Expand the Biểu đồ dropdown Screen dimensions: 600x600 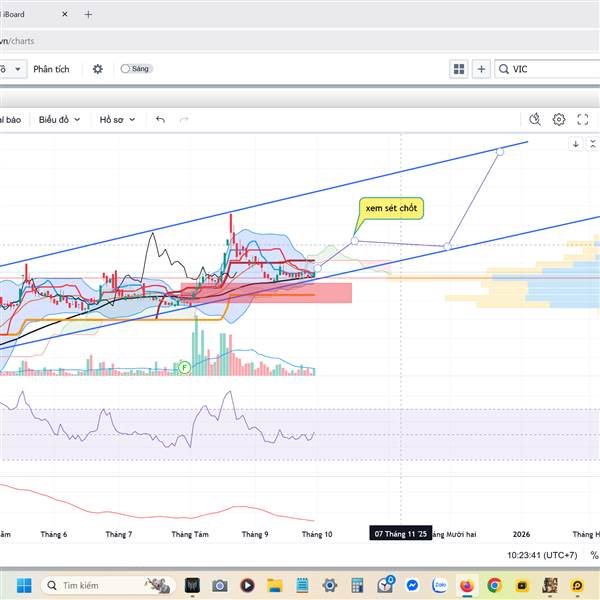click(59, 119)
